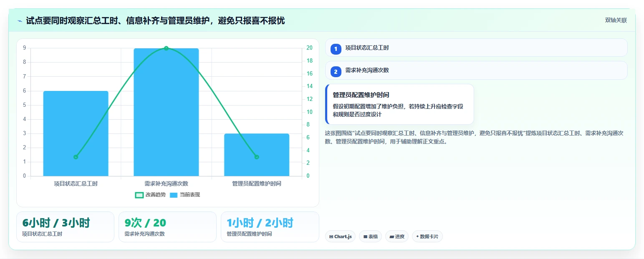Select step 2 需求补充沟通次数

pos(476,70)
